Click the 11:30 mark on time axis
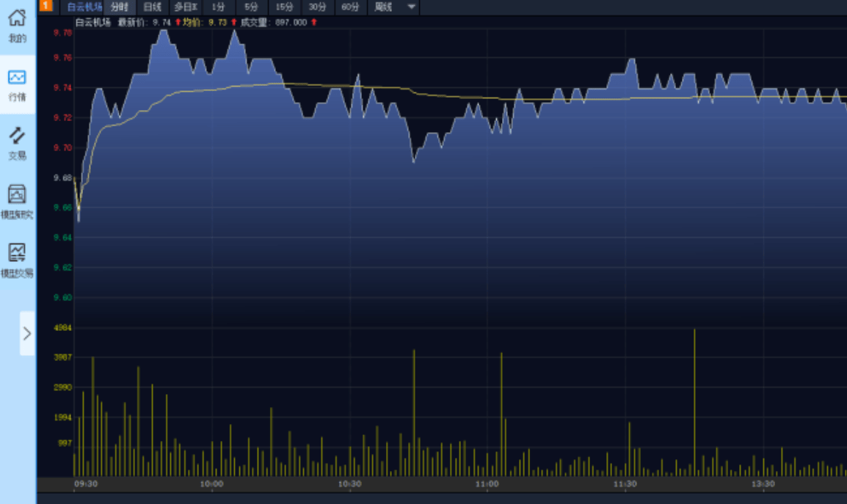This screenshot has width=847, height=504. point(625,484)
